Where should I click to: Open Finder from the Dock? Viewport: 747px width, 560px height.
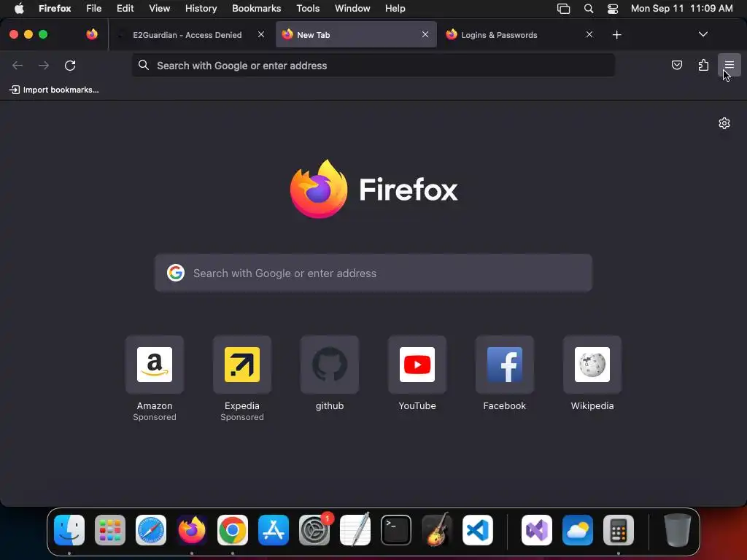click(x=69, y=530)
